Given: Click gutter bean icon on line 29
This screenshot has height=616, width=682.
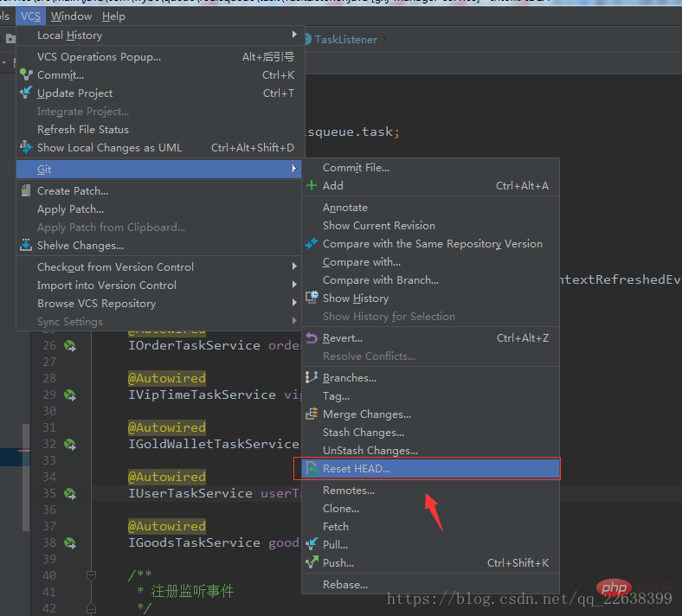Looking at the screenshot, I should pyautogui.click(x=70, y=395).
